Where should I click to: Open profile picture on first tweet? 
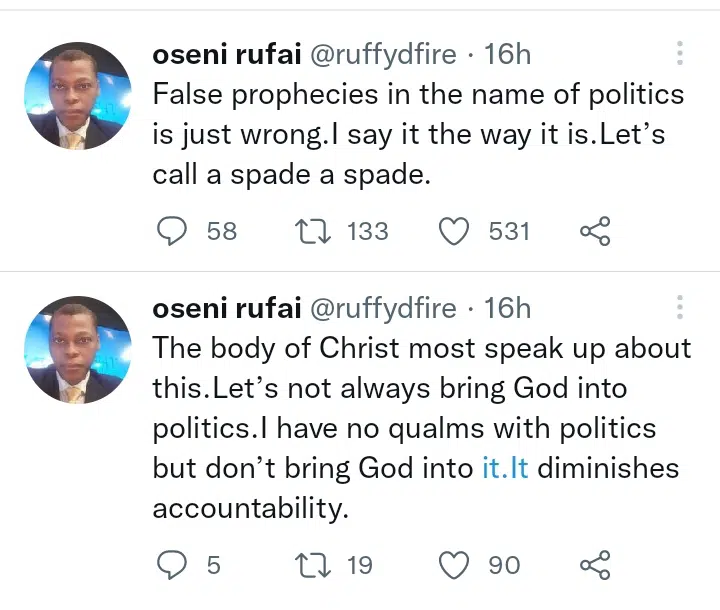point(78,96)
